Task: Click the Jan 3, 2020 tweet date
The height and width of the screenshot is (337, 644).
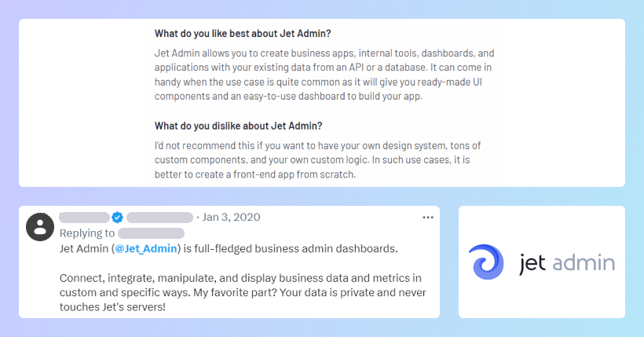Action: (231, 218)
